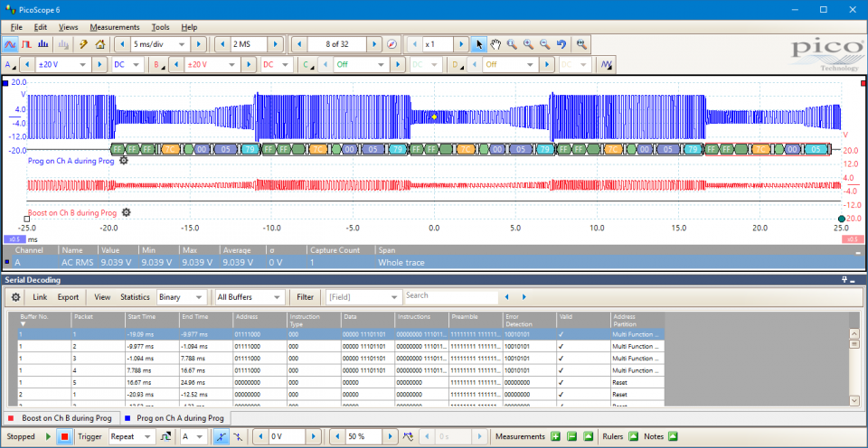Switch to Boost on Ch B during Prog tab

pyautogui.click(x=61, y=417)
